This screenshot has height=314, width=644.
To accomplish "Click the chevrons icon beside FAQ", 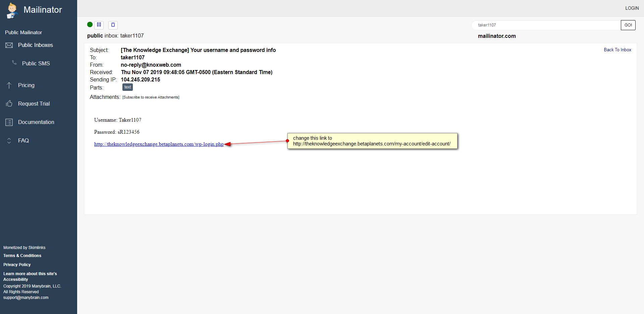I will click(x=9, y=141).
